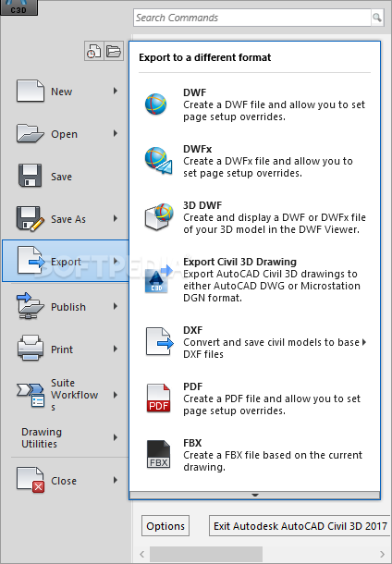Click the Export Civil 3D Drawing icon
Viewport: 392px width, 564px height.
pyautogui.click(x=159, y=279)
